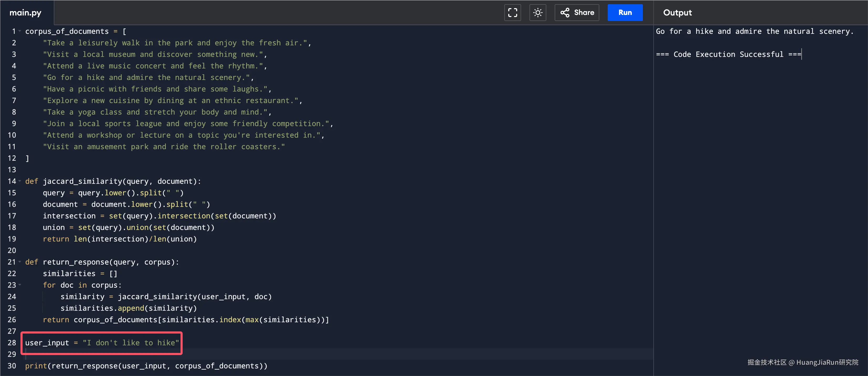This screenshot has height=376, width=868.
Task: Collapse the for loop fold arrow
Action: pos(20,285)
